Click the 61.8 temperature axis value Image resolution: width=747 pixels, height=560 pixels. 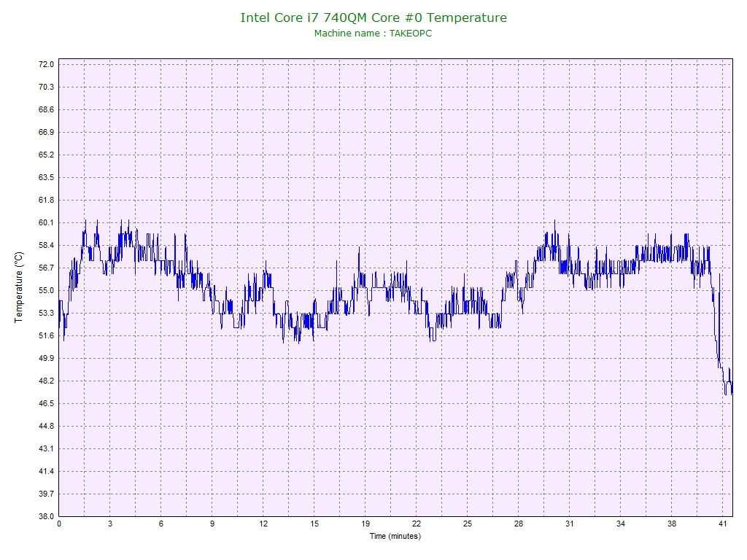click(46, 200)
